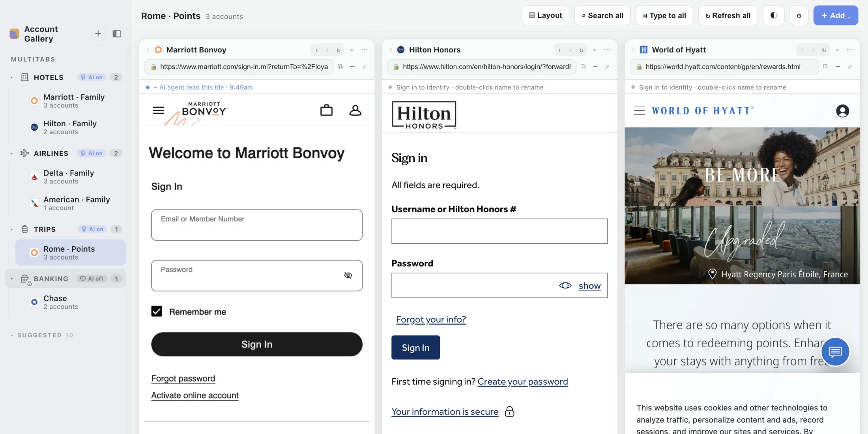868x434 pixels.
Task: Open World of Hyatt hamburger menu
Action: pyautogui.click(x=640, y=111)
